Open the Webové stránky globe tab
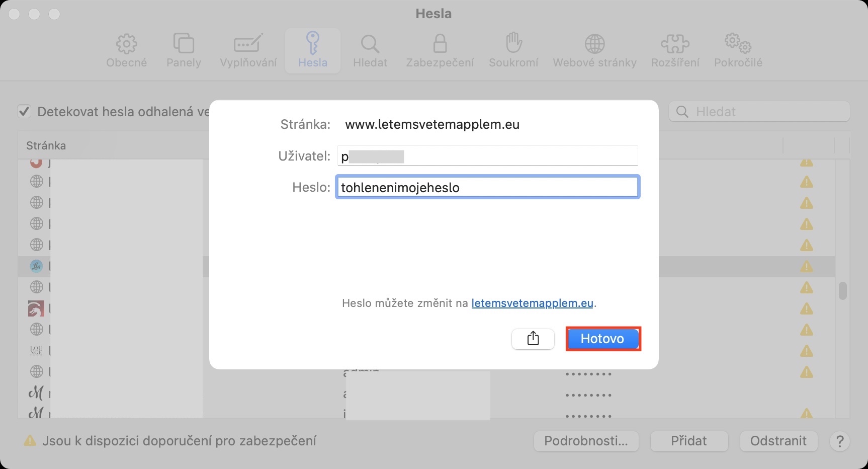Viewport: 868px width, 469px height. [594, 51]
